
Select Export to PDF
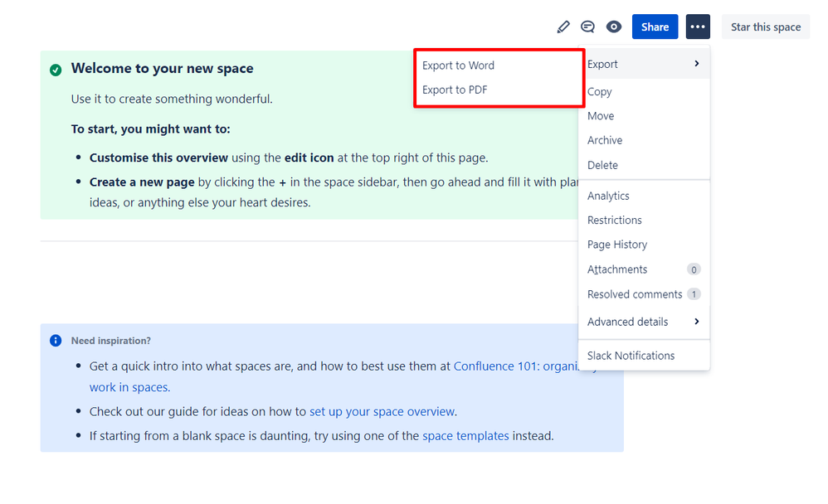click(455, 90)
